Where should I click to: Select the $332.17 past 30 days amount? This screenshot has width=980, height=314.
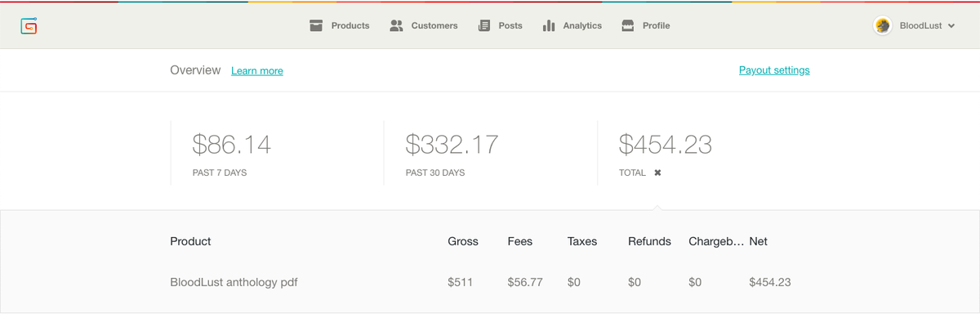452,145
